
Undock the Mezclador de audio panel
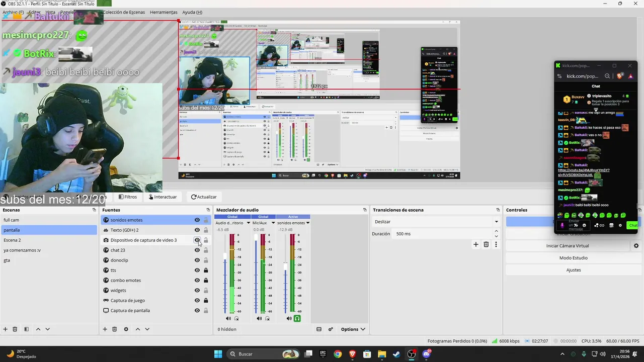365,210
